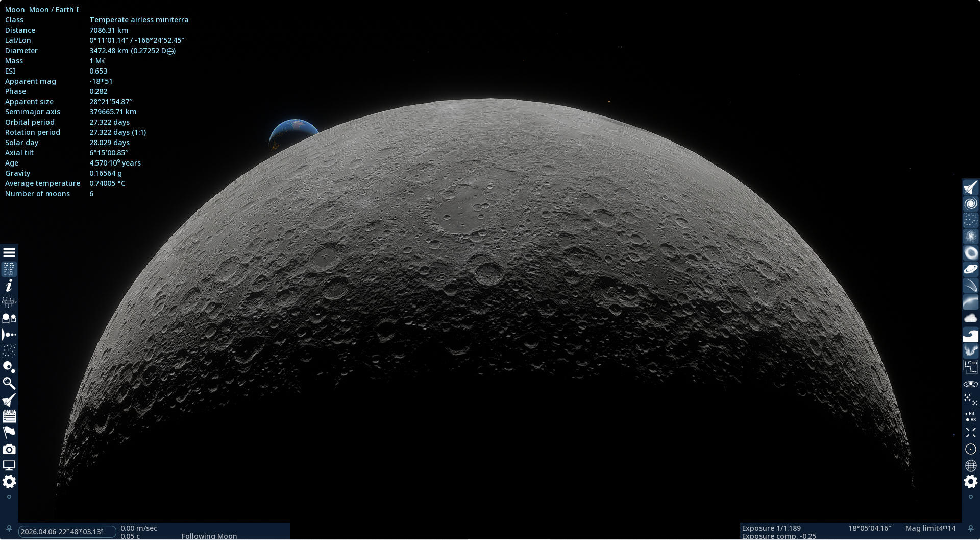
Task: Click the "0.00 m/sec" speed readout
Action: [139, 528]
